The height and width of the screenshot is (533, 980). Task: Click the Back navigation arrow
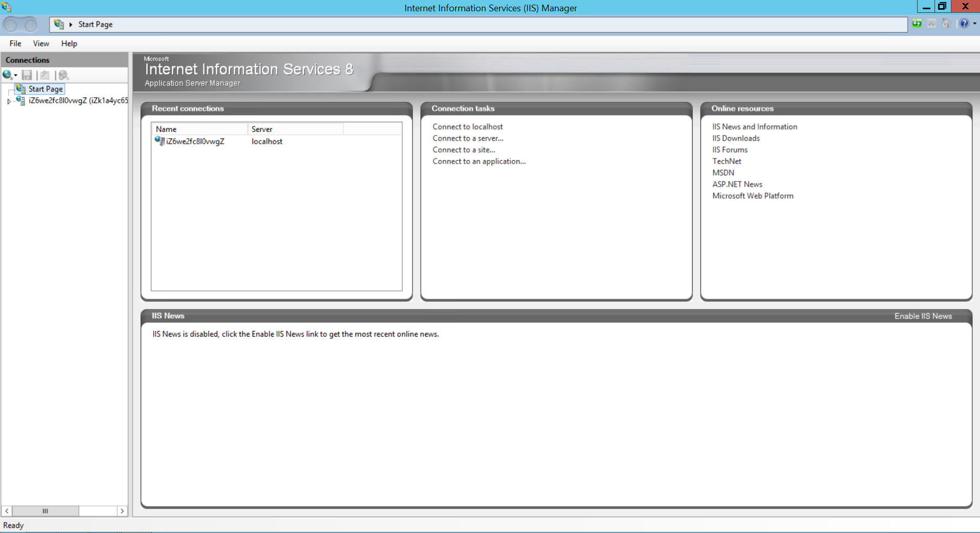(x=11, y=25)
